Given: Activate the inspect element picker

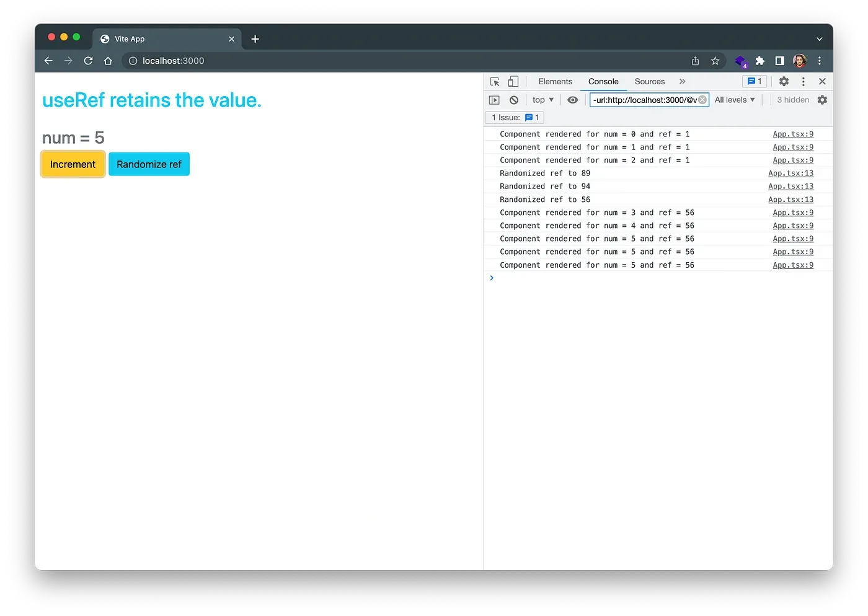Looking at the screenshot, I should coord(495,82).
